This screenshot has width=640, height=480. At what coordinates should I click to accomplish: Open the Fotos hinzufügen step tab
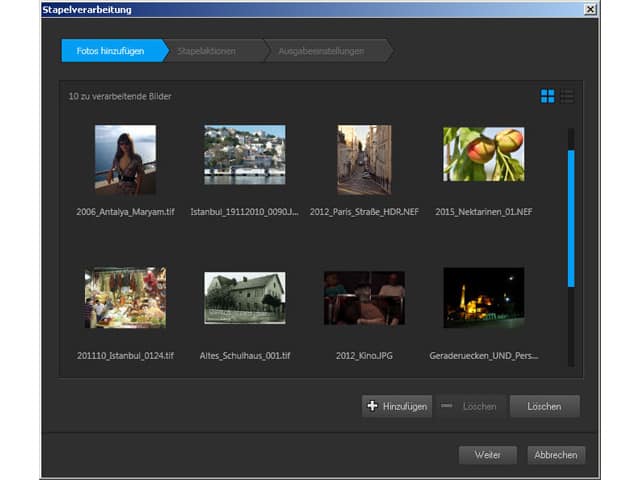point(108,51)
